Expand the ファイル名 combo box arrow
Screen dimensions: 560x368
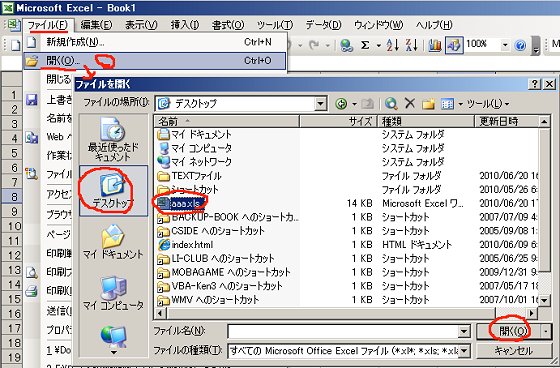click(464, 332)
